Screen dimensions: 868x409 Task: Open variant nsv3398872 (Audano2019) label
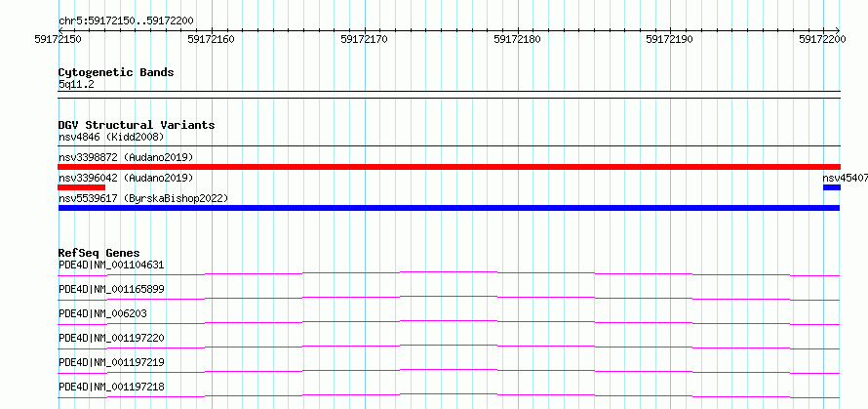pyautogui.click(x=126, y=157)
